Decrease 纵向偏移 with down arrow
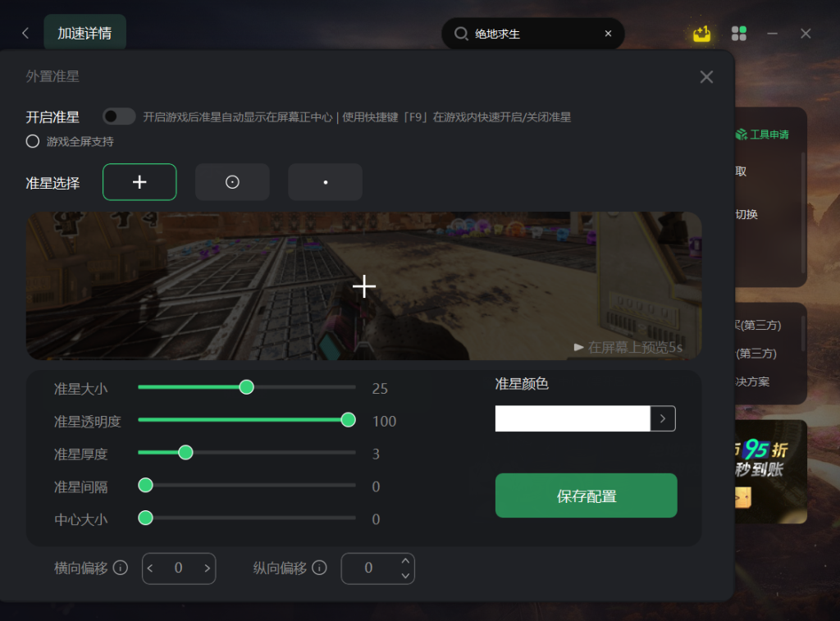The width and height of the screenshot is (840, 621). click(x=405, y=575)
